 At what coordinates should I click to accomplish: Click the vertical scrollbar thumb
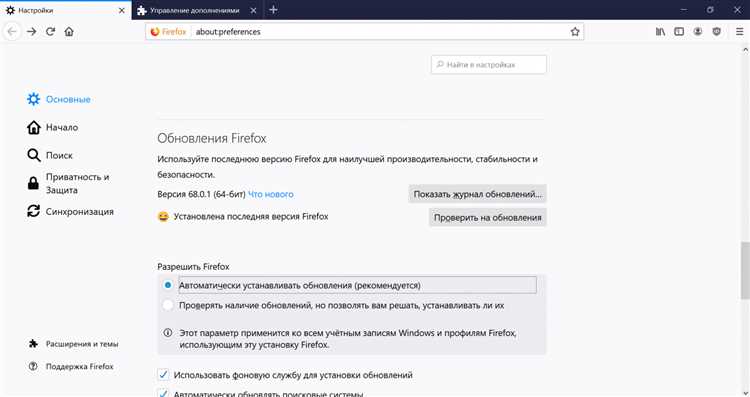tap(745, 270)
